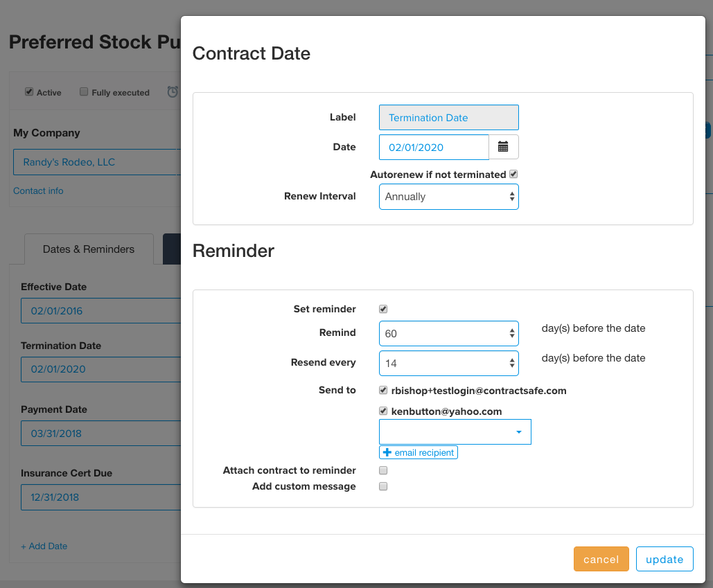Enable Attach contract to reminder

click(x=382, y=470)
